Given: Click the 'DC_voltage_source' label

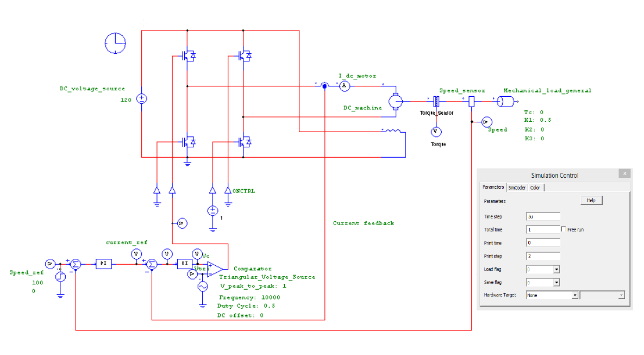Looking at the screenshot, I should click(92, 88).
